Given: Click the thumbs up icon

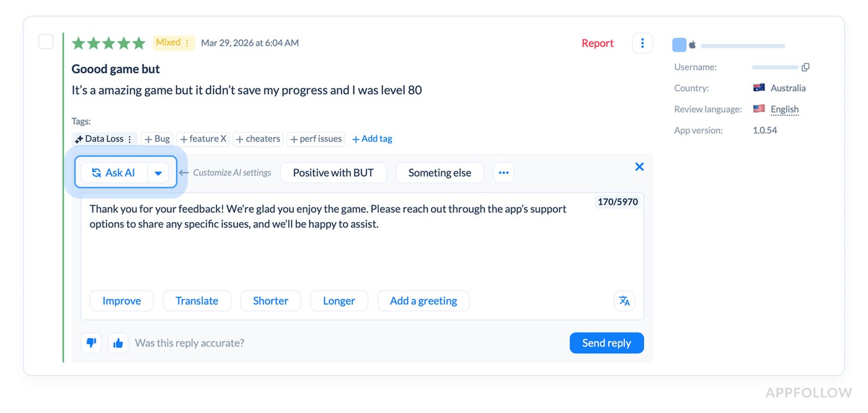Looking at the screenshot, I should (118, 343).
